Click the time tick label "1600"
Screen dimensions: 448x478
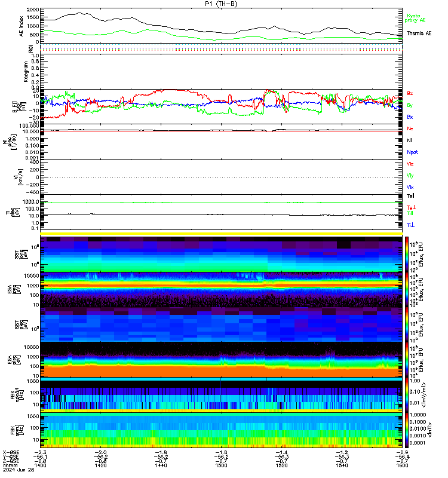(x=402, y=465)
